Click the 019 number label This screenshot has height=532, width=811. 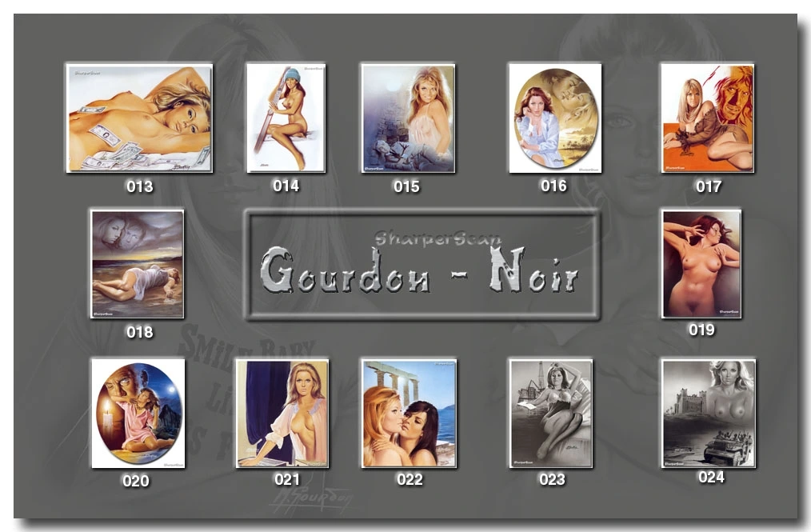701,330
